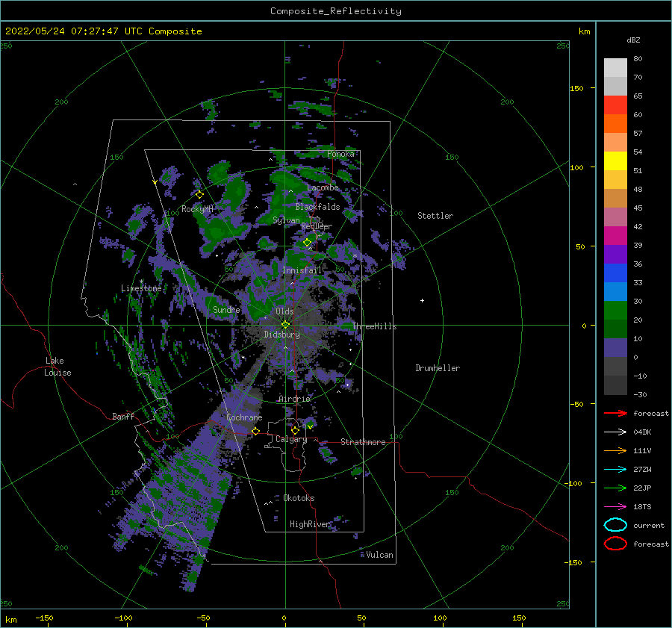Click the yellow diamond marker below RedDeer
The width and height of the screenshot is (672, 628).
[307, 242]
